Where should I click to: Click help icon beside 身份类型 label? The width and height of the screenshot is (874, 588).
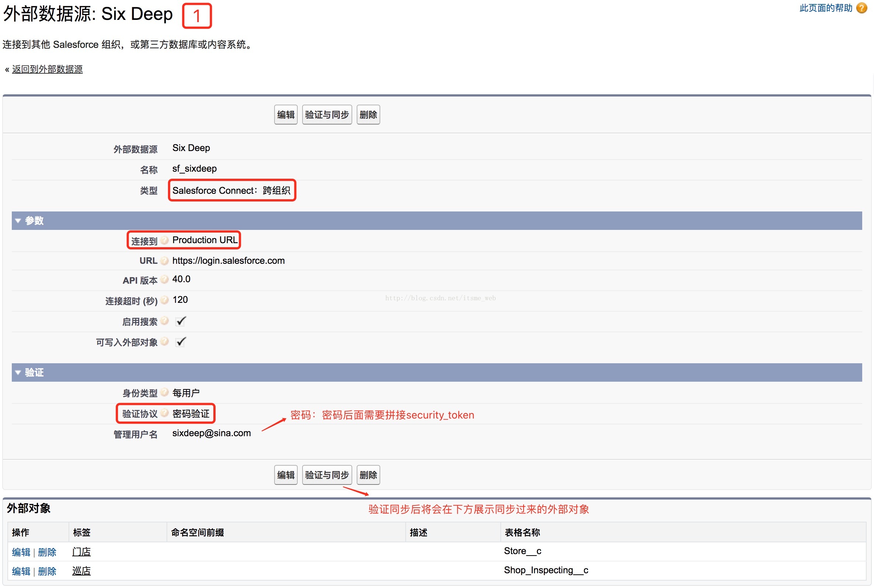coord(164,392)
